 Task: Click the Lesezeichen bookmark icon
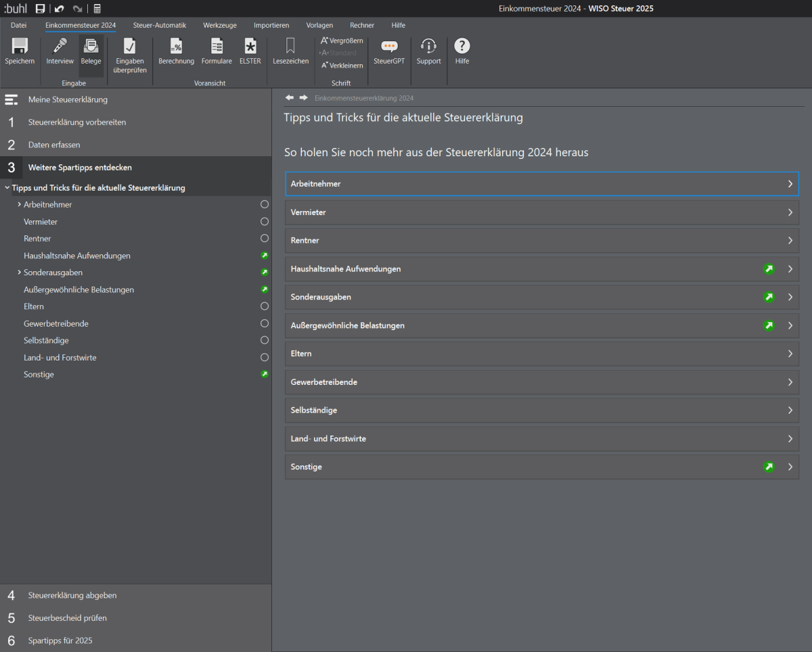(290, 46)
